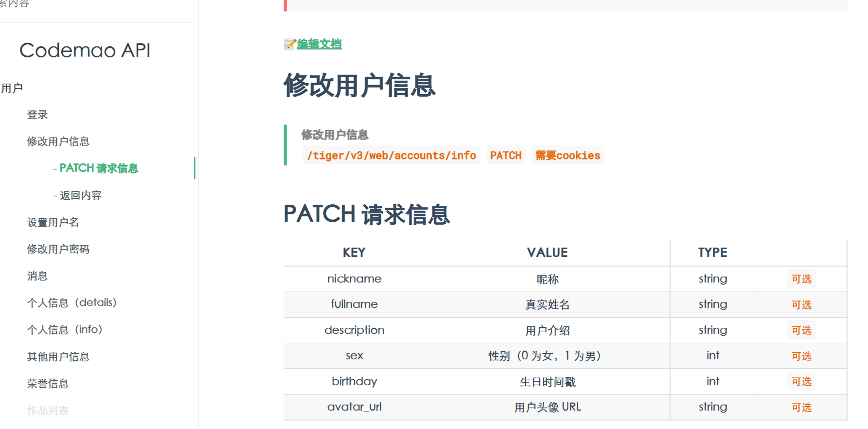Screen dimensions: 868x429
Task: Jump to PATCH 请求信息 sidebar entry
Action: (x=99, y=168)
